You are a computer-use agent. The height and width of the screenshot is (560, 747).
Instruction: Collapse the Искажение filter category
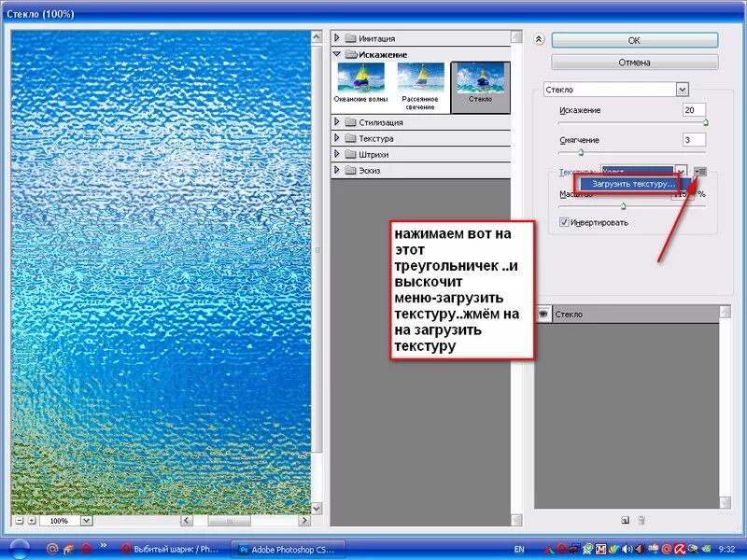coord(337,54)
